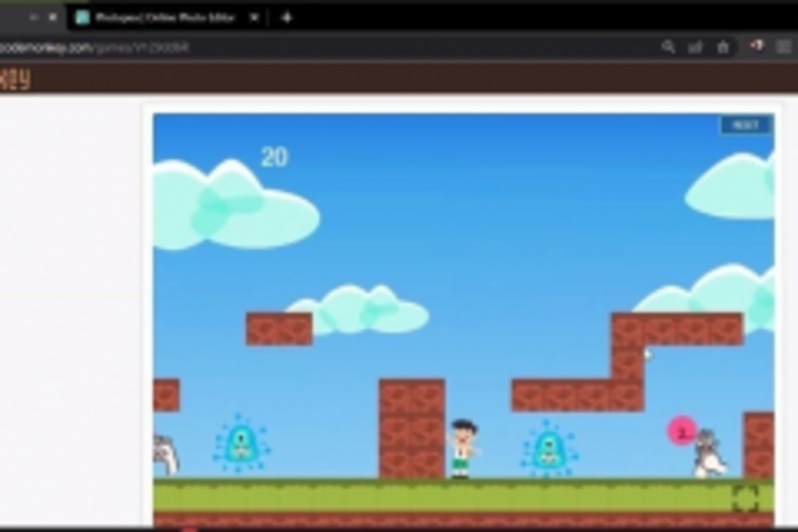
Task: Click the share icon in address bar
Action: tap(696, 47)
